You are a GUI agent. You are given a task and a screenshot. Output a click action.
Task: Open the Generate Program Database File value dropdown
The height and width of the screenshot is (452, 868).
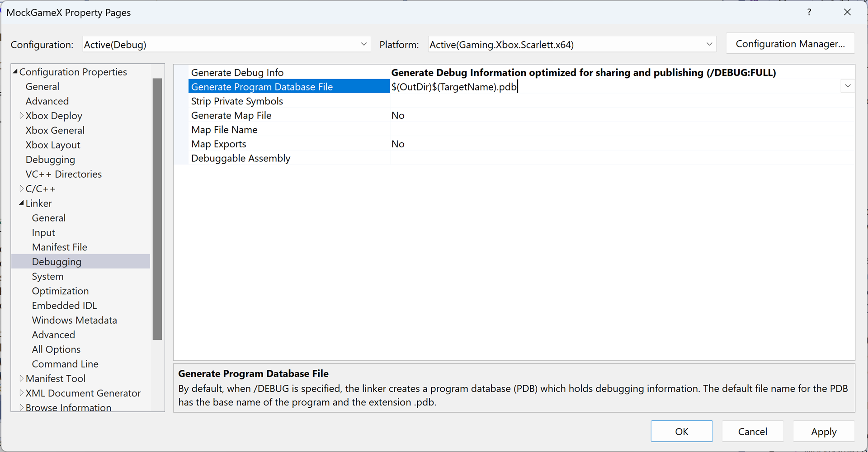848,86
